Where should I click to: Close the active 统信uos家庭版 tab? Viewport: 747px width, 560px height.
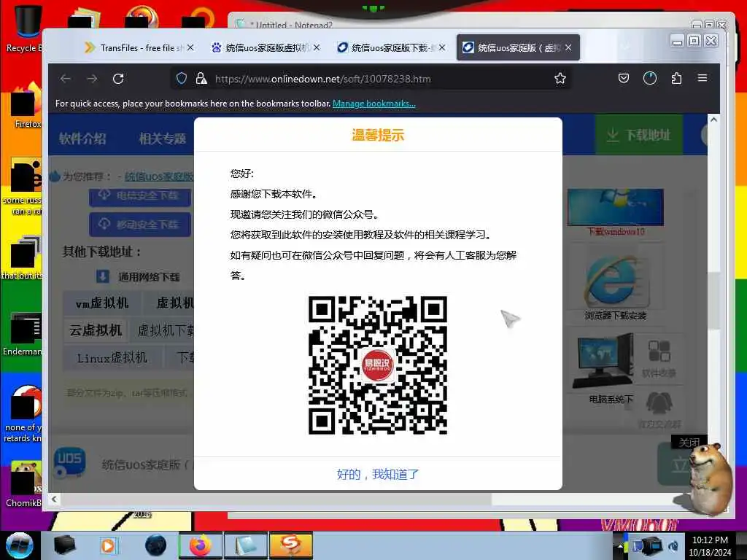point(568,47)
